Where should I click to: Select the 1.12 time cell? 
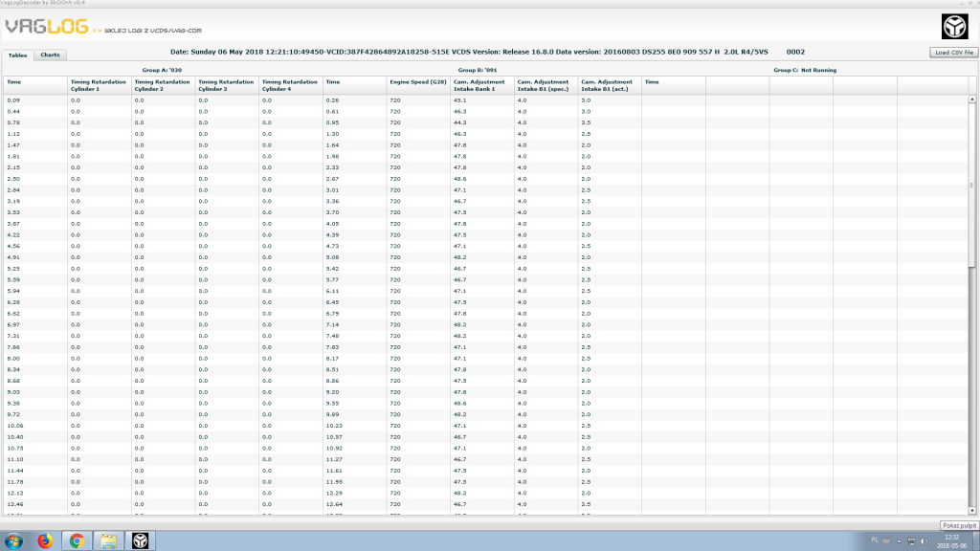click(13, 134)
